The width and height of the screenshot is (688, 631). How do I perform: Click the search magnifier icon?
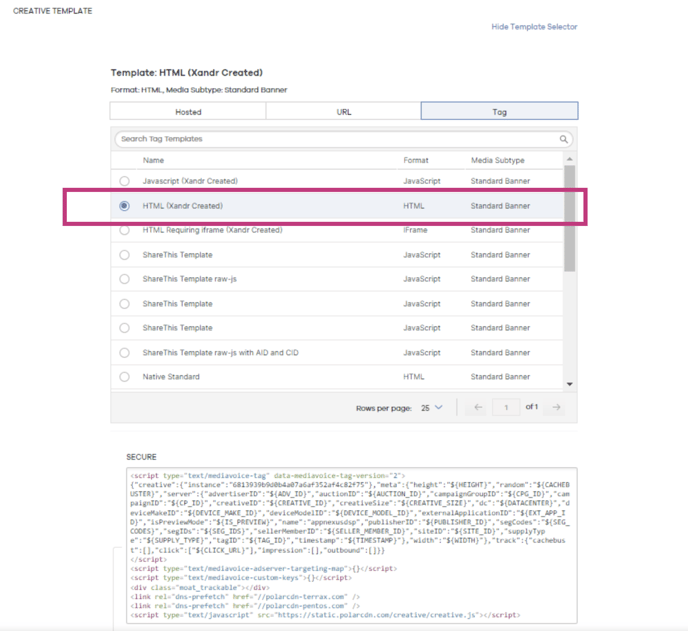[x=564, y=139]
